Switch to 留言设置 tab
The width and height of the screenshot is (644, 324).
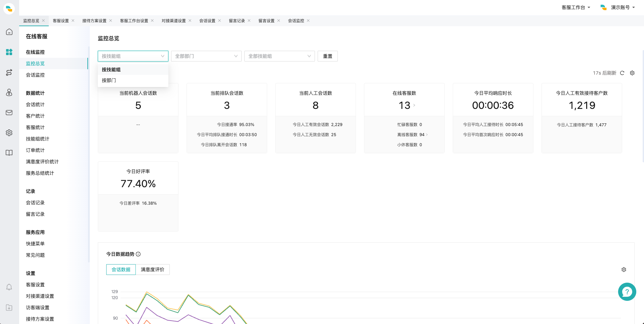coord(267,21)
